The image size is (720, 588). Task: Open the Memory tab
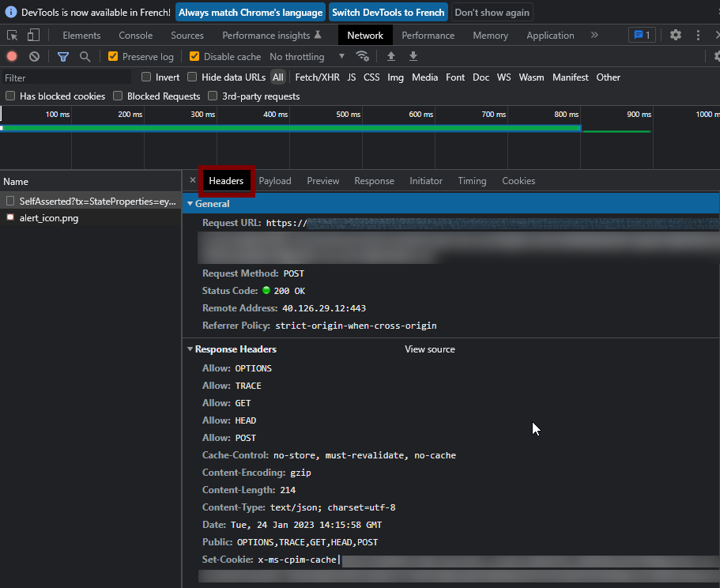[x=491, y=36]
